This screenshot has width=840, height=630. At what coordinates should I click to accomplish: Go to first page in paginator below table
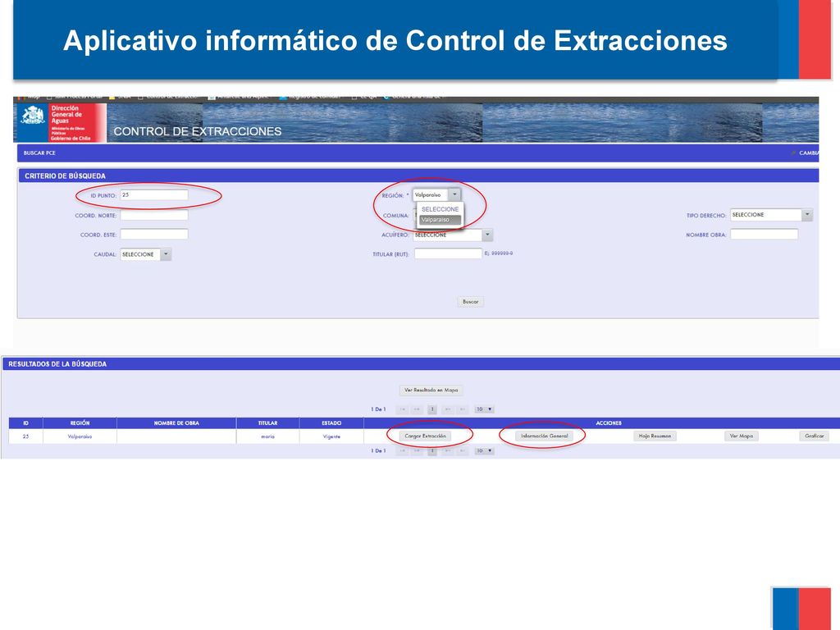point(402,451)
